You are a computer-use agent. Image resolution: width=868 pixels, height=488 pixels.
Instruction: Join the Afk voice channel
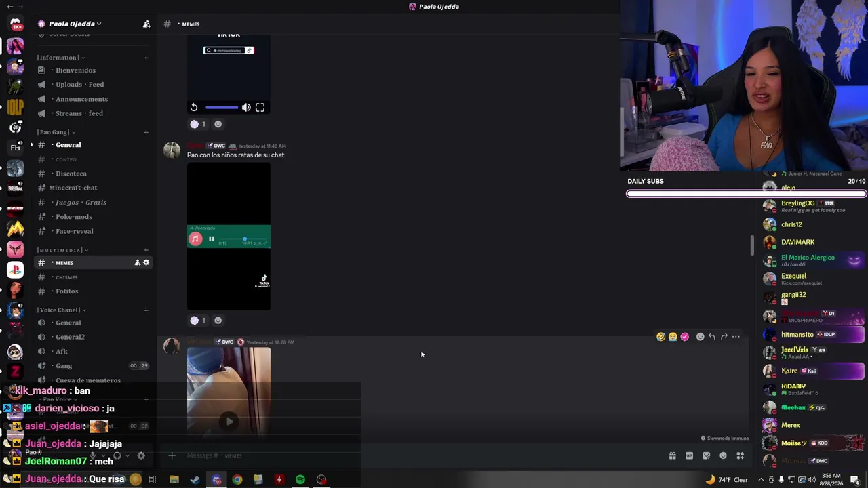click(94, 351)
